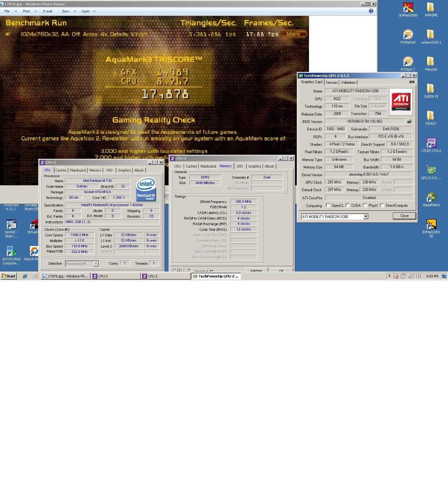Screen dimensions: 448x492
Task: Click the Validate button in CPU-Z
Action: pos(256,271)
